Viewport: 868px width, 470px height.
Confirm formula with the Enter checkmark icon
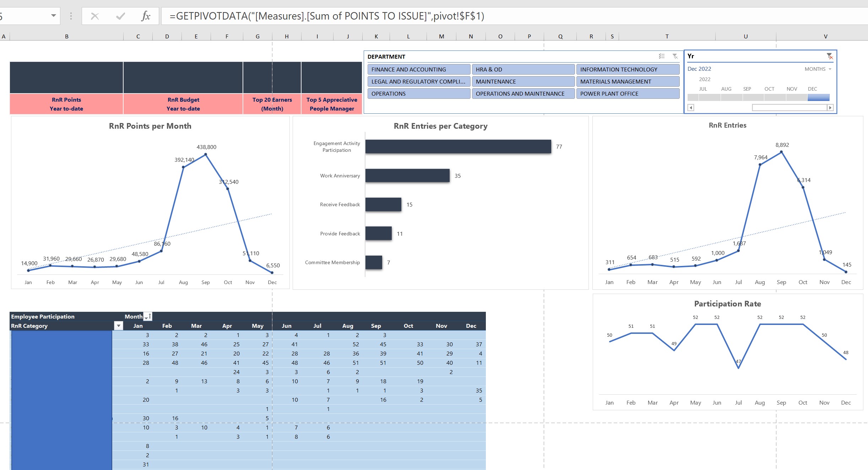[x=120, y=16]
